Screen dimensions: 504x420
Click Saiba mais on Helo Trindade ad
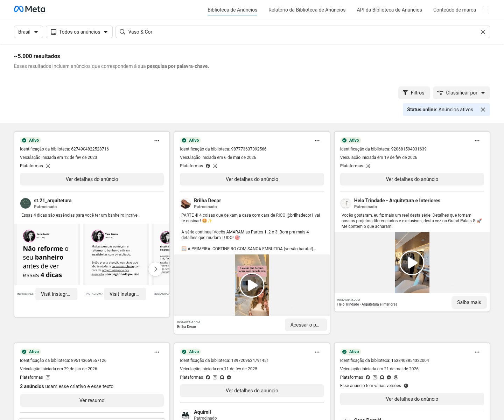coord(469,302)
